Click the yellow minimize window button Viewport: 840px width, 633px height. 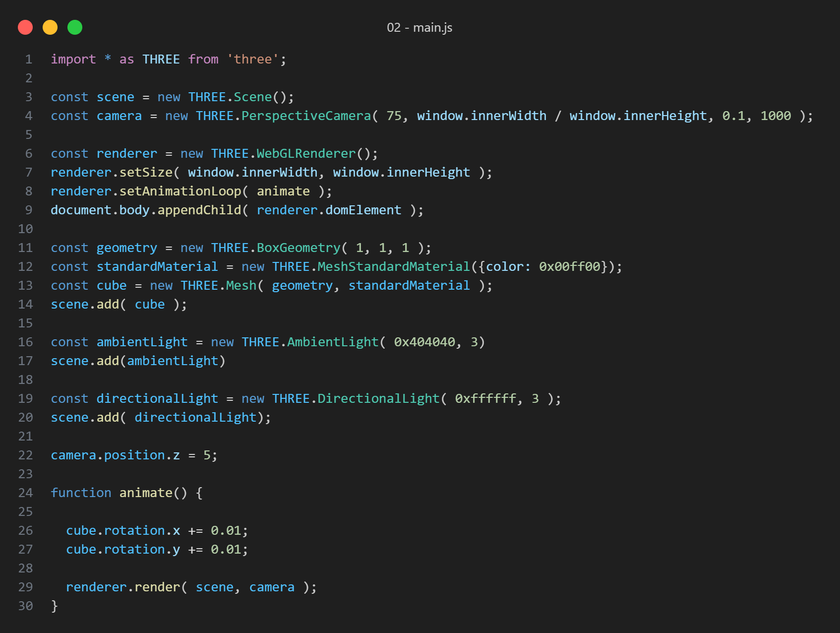click(x=50, y=27)
